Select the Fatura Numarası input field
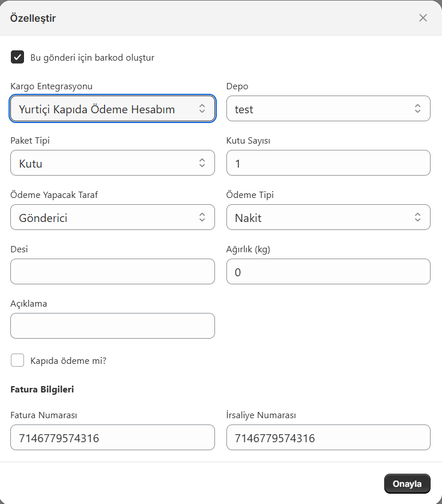The image size is (442, 504). (x=113, y=438)
